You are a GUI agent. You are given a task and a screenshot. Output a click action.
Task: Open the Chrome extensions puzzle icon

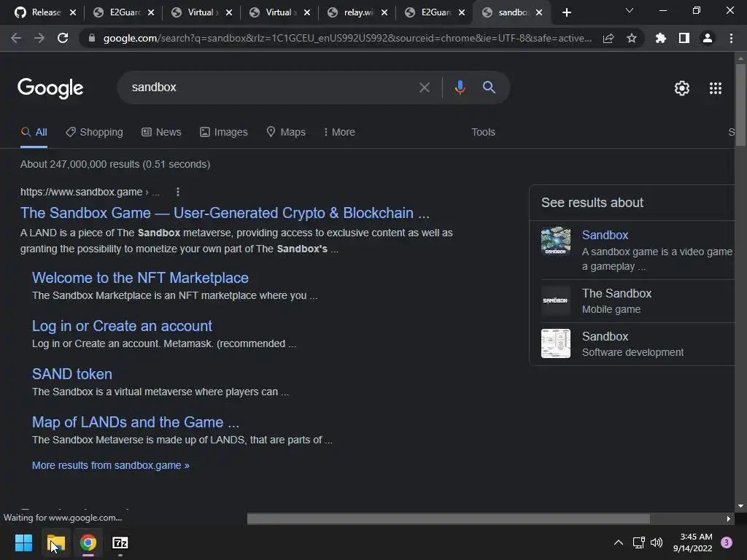pos(661,38)
